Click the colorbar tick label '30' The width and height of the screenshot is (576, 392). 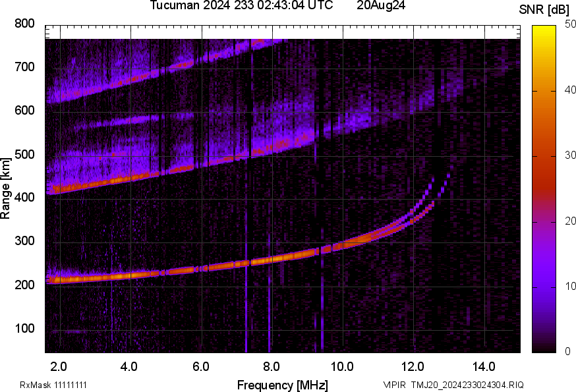[570, 155]
